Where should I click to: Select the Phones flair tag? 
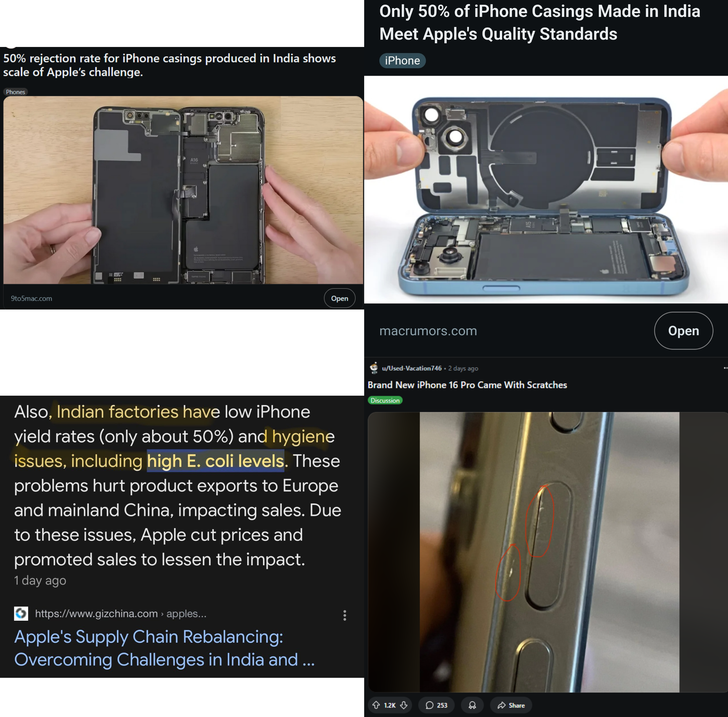tap(16, 92)
